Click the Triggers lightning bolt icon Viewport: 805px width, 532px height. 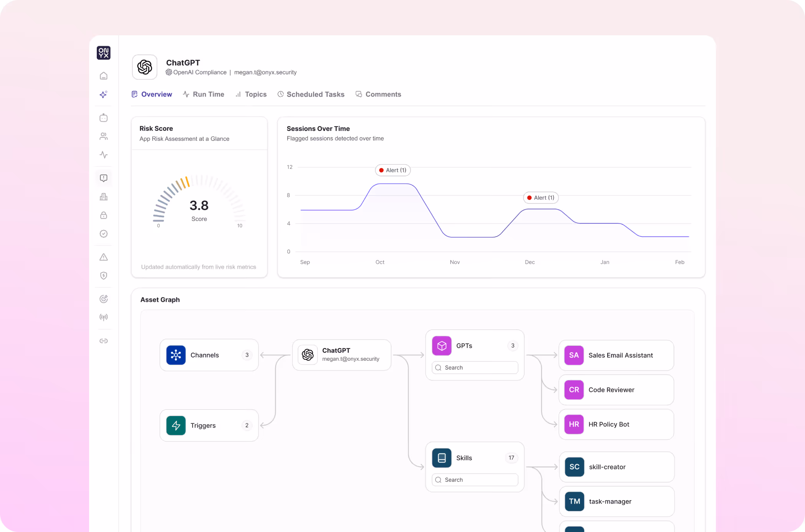coord(176,425)
